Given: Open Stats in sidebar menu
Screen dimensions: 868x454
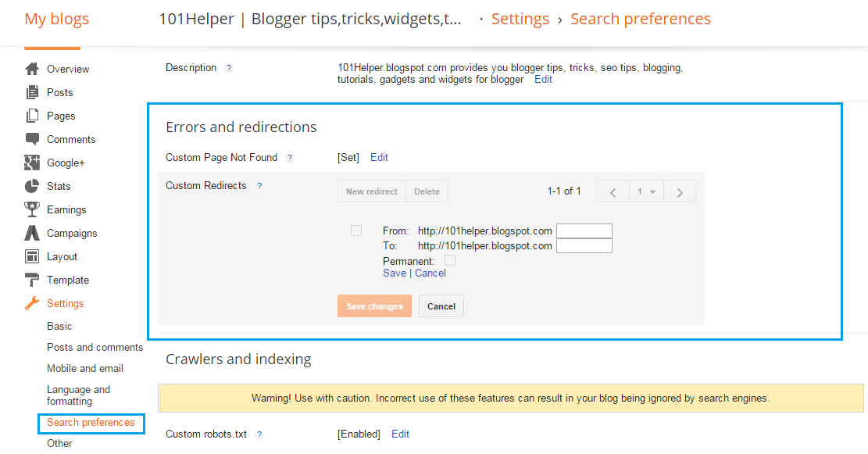Looking at the screenshot, I should pos(58,186).
